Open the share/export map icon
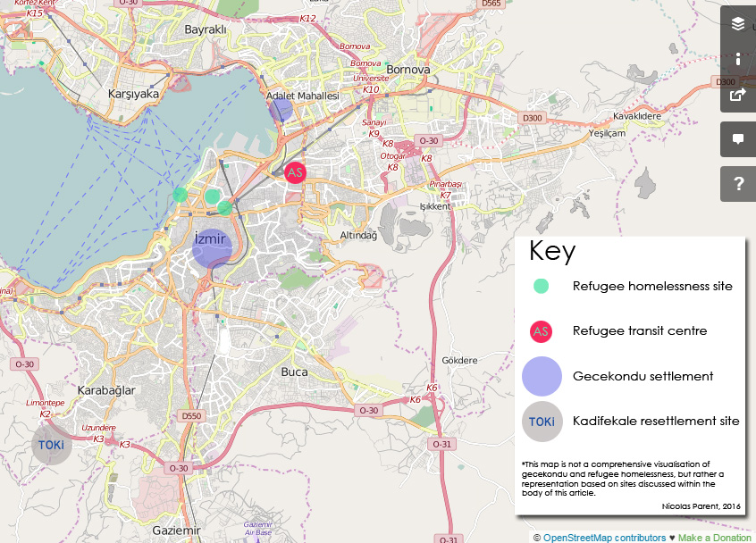756x543 pixels. tap(737, 94)
